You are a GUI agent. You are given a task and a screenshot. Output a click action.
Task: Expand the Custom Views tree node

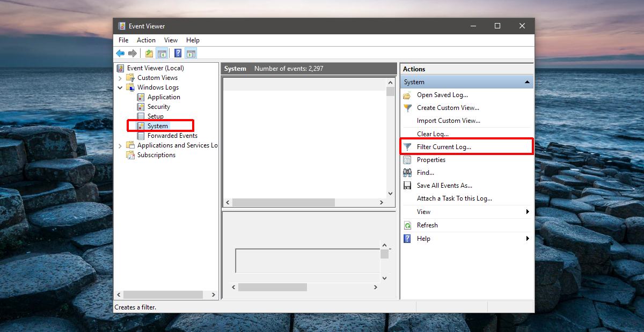tap(120, 78)
